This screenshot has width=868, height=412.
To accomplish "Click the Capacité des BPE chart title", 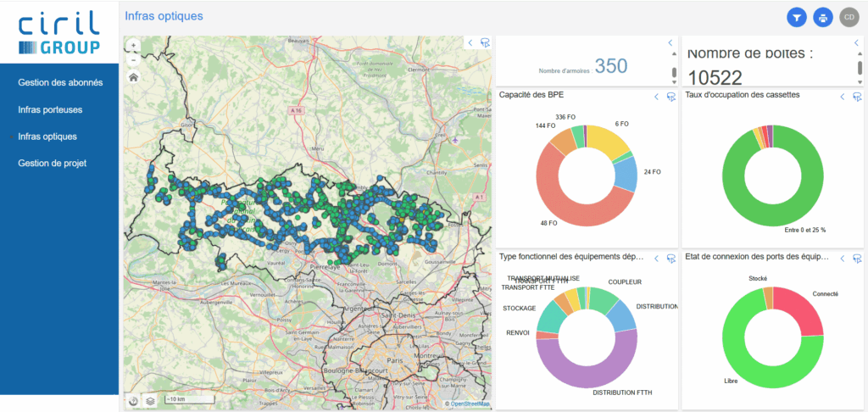I will coord(531,95).
